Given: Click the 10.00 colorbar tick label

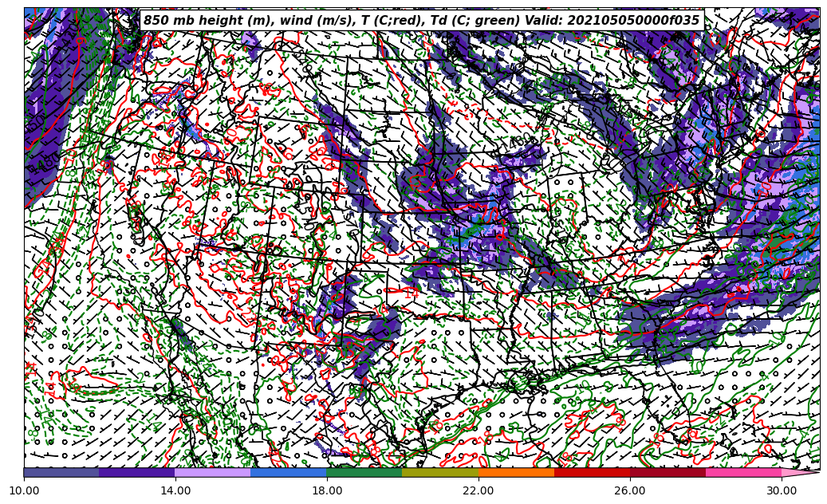Looking at the screenshot, I should (x=24, y=490).
